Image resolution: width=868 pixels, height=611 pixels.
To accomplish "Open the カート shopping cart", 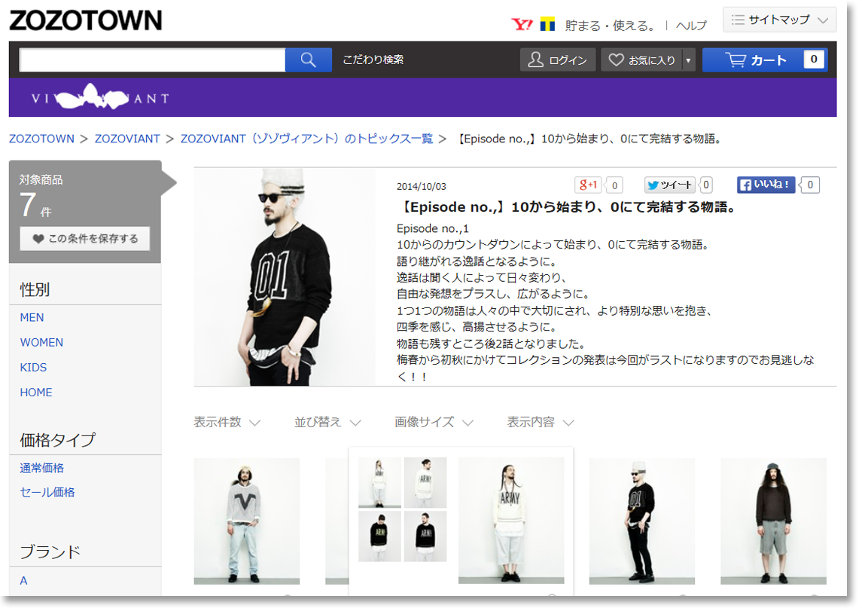I will (765, 60).
